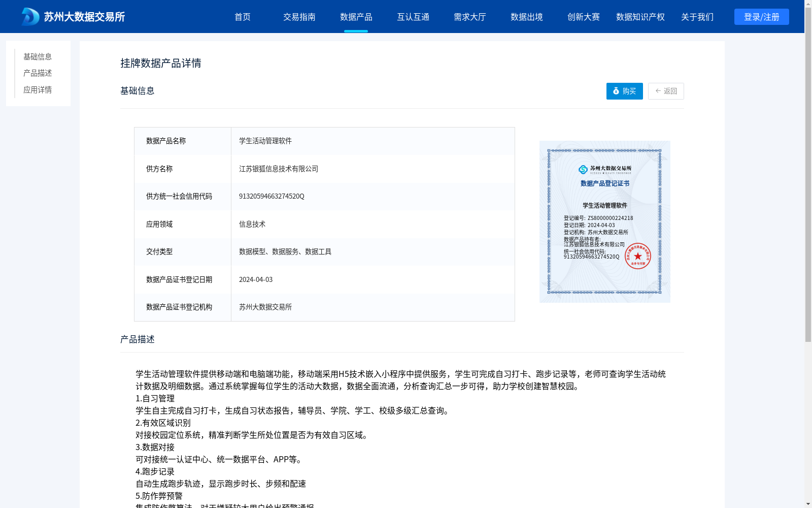The height and width of the screenshot is (508, 812).
Task: Open the 首页 nav item
Action: click(x=243, y=17)
